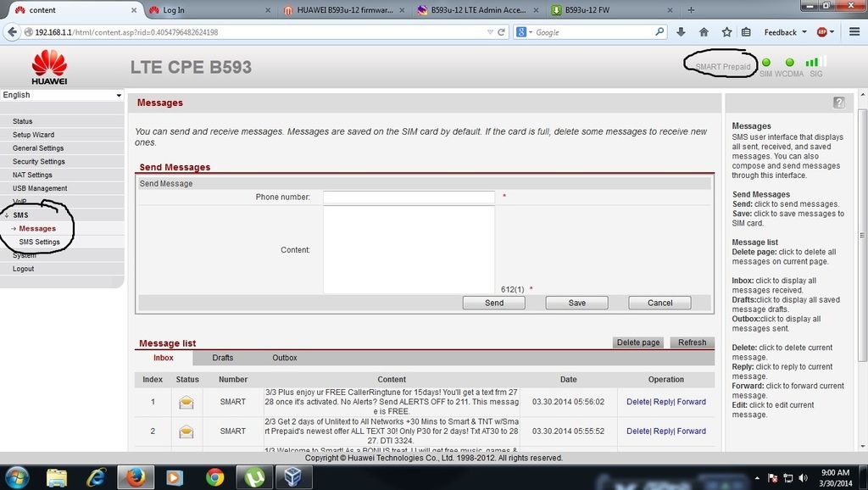The height and width of the screenshot is (490, 868).
Task: Expand the Feedback dropdown in toolbar
Action: click(786, 32)
